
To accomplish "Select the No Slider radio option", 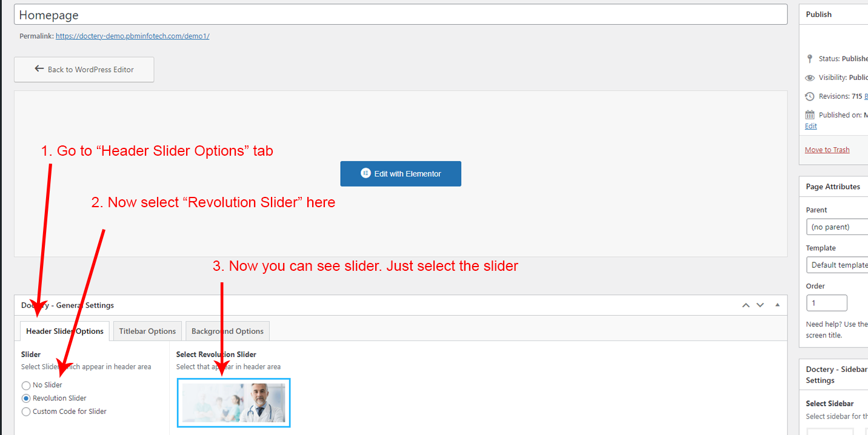I will [x=26, y=385].
